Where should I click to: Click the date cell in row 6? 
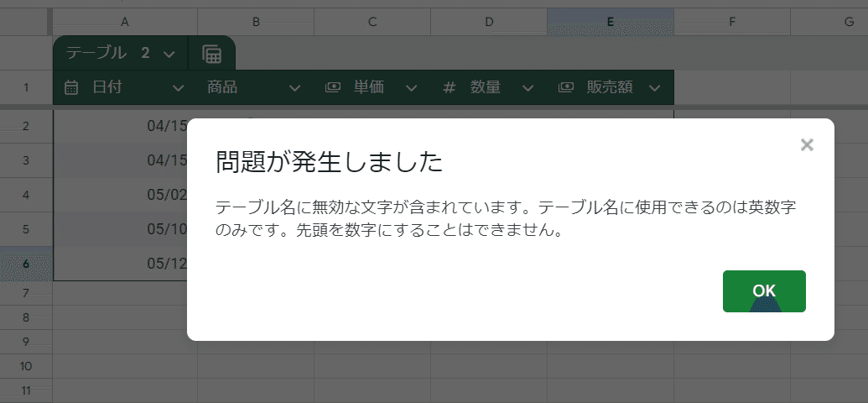coord(120,264)
